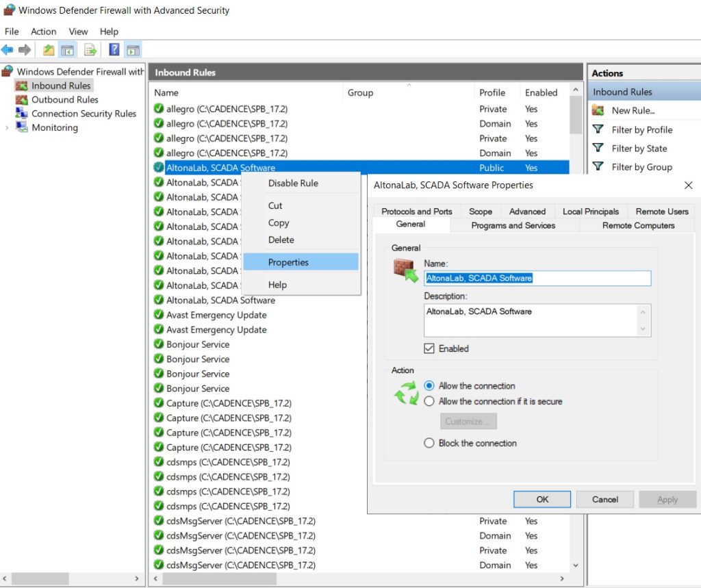
Task: Choose Help from the context menu
Action: (x=301, y=284)
